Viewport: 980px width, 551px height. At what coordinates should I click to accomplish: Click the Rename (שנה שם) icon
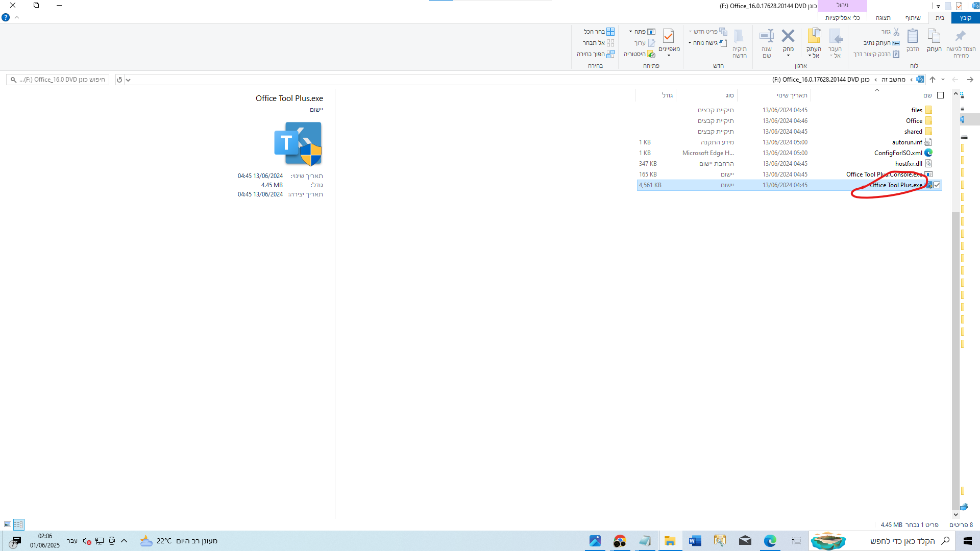[x=767, y=36]
